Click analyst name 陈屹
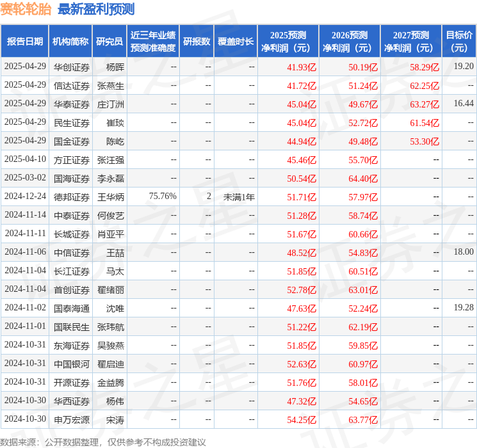The width and height of the screenshot is (477, 448). click(x=115, y=141)
